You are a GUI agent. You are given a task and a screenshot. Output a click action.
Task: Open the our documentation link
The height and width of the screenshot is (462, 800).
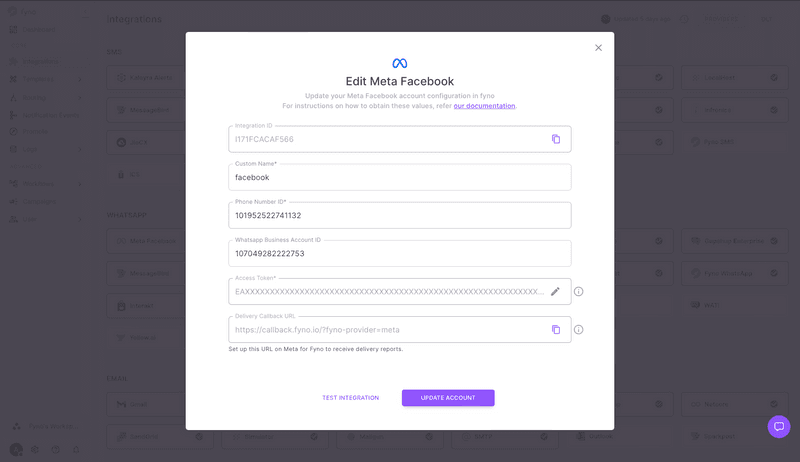pos(484,106)
